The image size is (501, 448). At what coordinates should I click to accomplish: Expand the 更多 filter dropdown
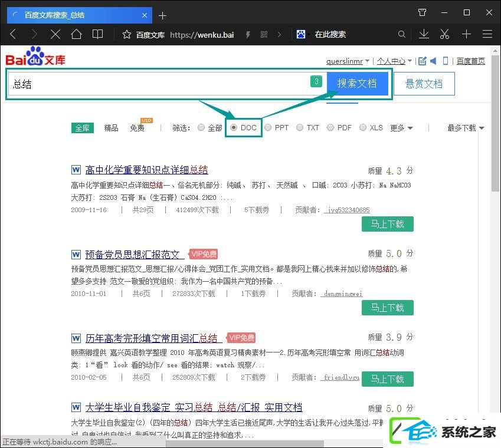(x=402, y=128)
